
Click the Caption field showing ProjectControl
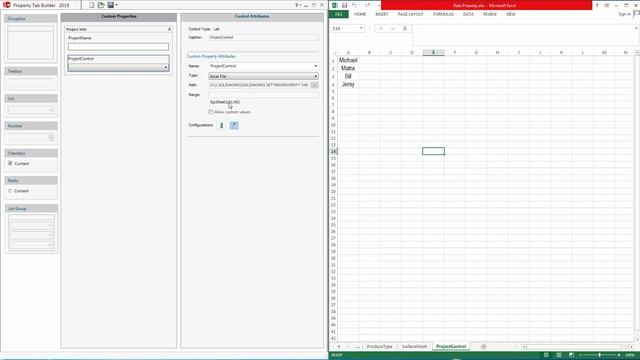click(x=263, y=38)
